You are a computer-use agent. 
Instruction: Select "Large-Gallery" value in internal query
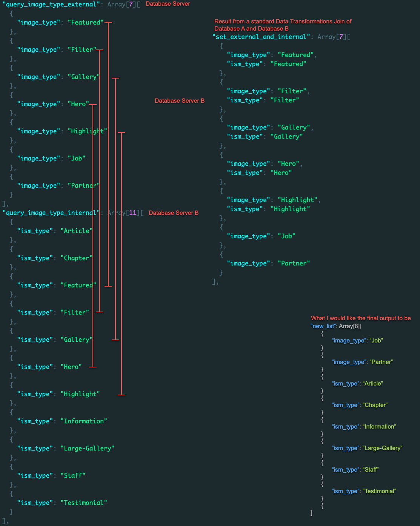pyautogui.click(x=87, y=449)
